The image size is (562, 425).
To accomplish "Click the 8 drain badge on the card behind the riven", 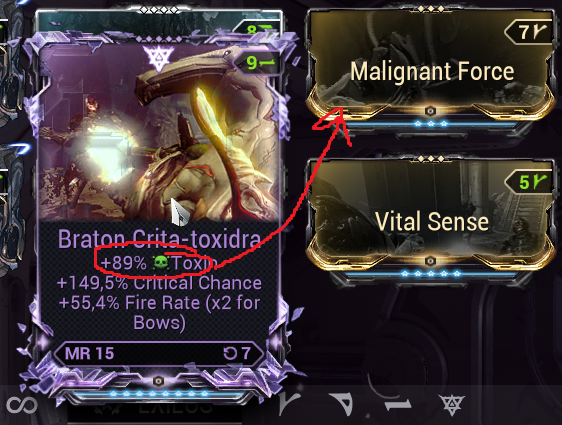I will tap(257, 29).
